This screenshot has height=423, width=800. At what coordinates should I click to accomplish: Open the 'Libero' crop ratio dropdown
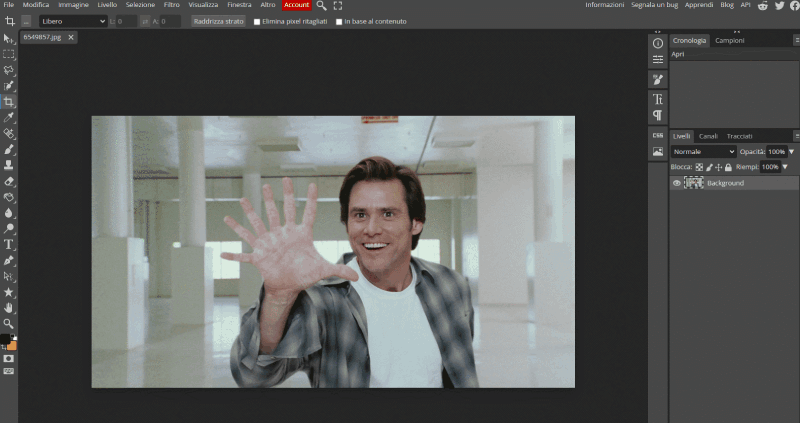[73, 21]
